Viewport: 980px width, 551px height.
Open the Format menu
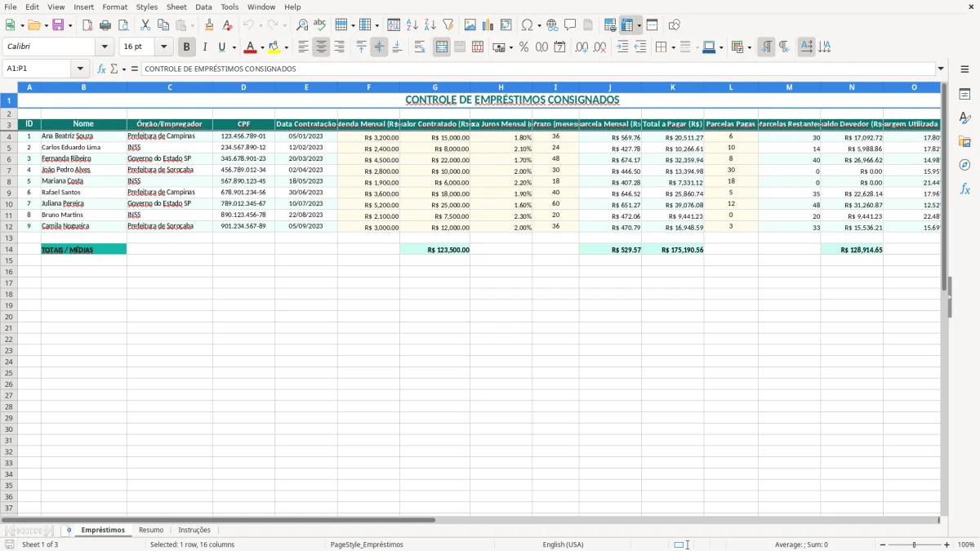(115, 7)
